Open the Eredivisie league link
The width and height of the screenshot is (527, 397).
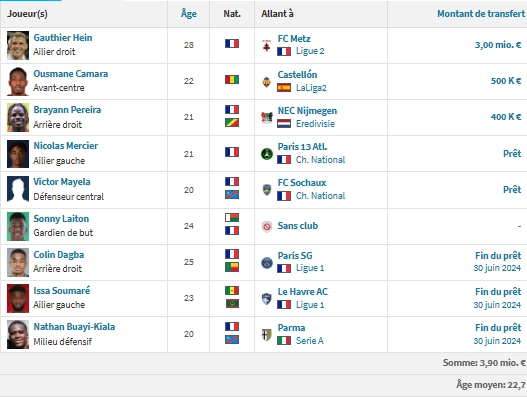point(315,124)
